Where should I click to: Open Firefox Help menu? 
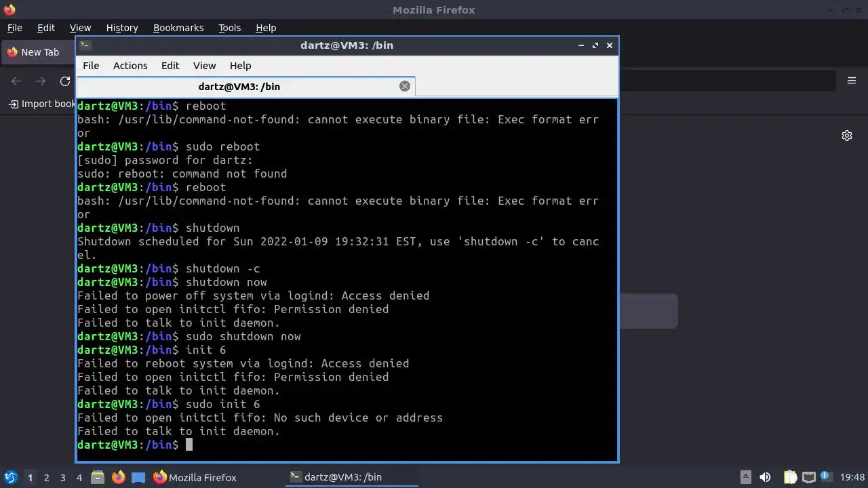(266, 28)
